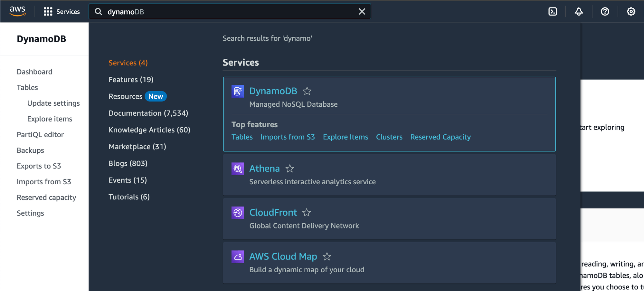Open the AWS Cloud Map service link
The width and height of the screenshot is (644, 291).
283,257
